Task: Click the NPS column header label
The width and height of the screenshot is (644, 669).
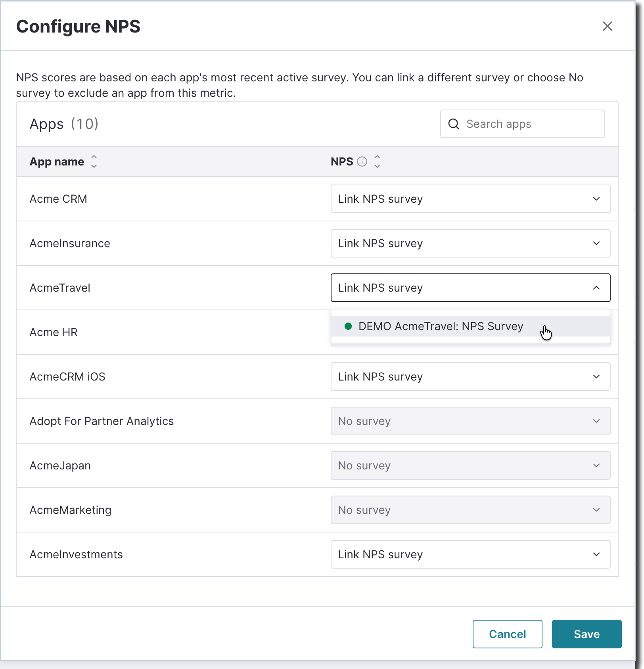Action: point(342,161)
